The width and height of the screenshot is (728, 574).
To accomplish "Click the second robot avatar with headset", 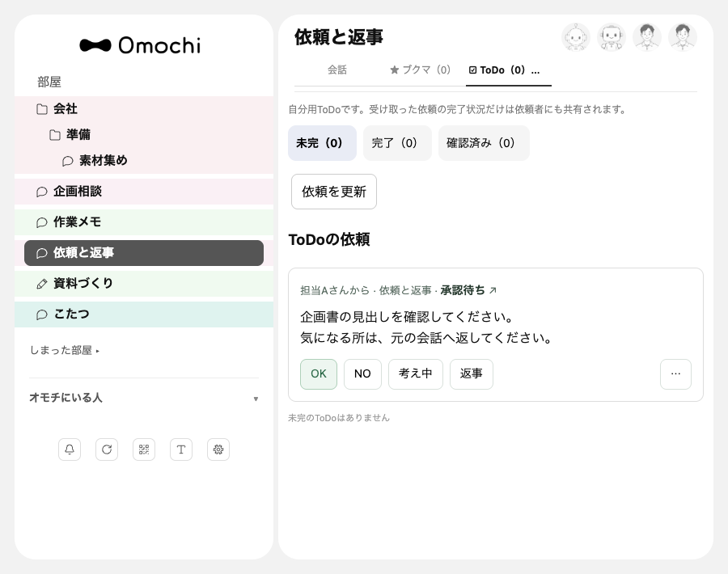I will (x=612, y=37).
